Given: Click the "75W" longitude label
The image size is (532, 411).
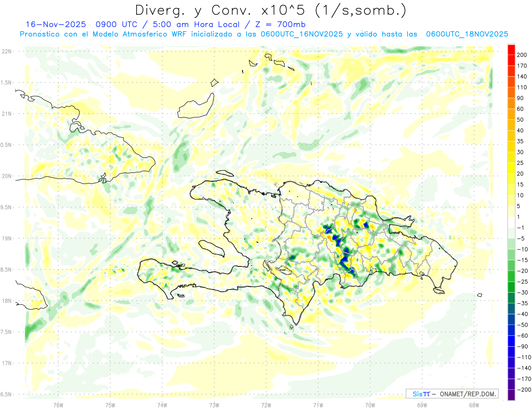Looking at the screenshot, I should pos(110,405).
